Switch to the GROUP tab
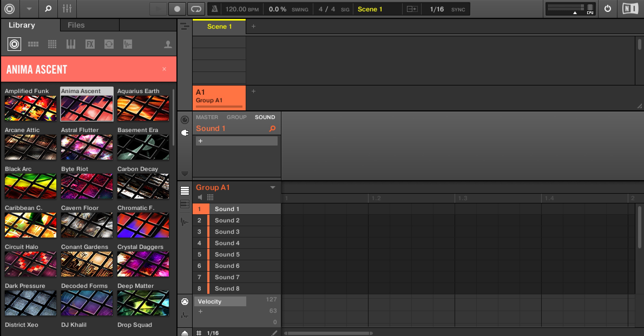 click(x=236, y=117)
